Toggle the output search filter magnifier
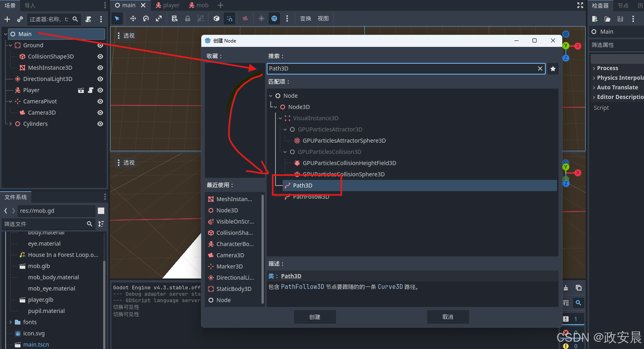Viewport: 644px width, 349px height. [x=578, y=303]
